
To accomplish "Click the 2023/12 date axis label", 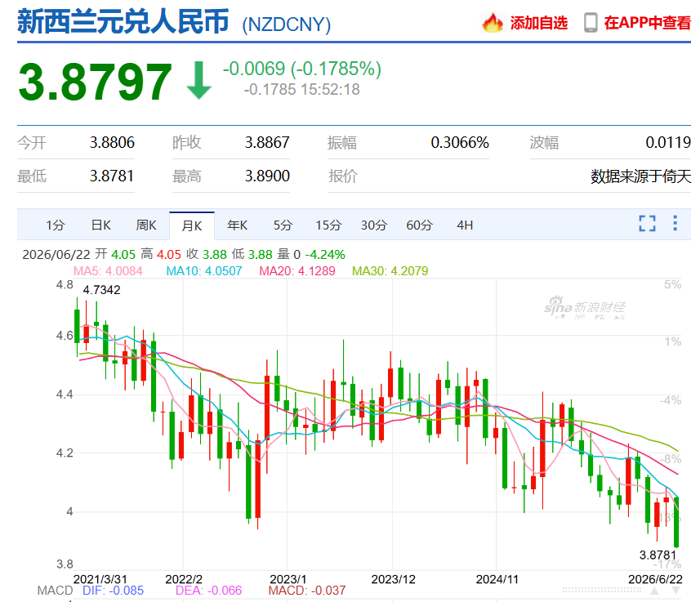I will pyautogui.click(x=394, y=579).
